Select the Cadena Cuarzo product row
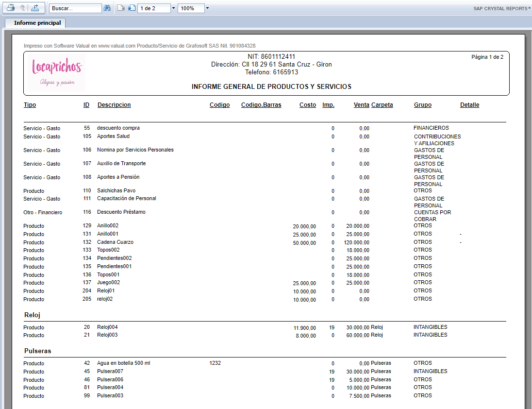Image resolution: width=532 pixels, height=409 pixels. coord(115,242)
